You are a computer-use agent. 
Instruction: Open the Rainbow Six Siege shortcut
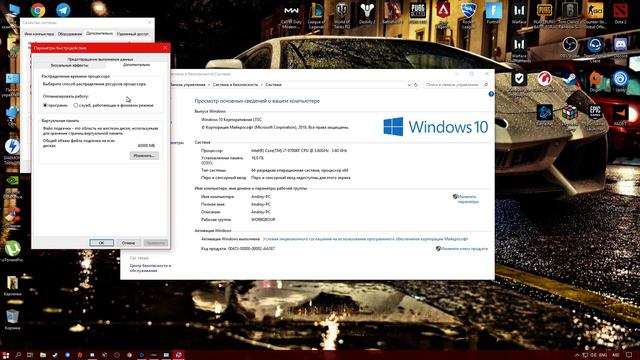point(570,16)
